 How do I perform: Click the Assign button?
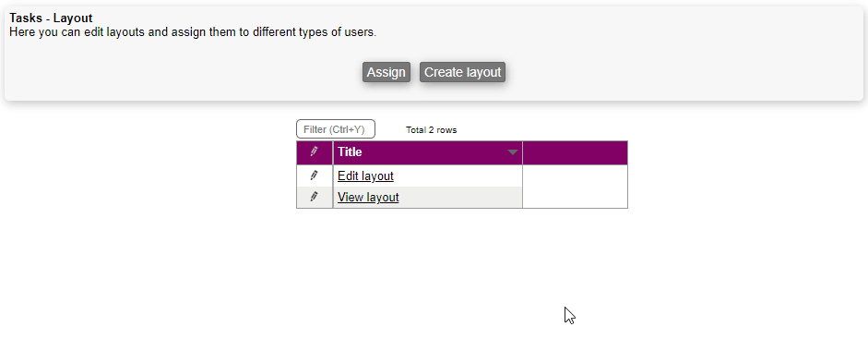coord(386,72)
